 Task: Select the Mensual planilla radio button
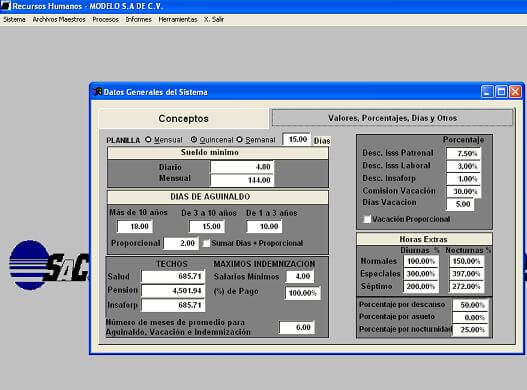click(148, 140)
